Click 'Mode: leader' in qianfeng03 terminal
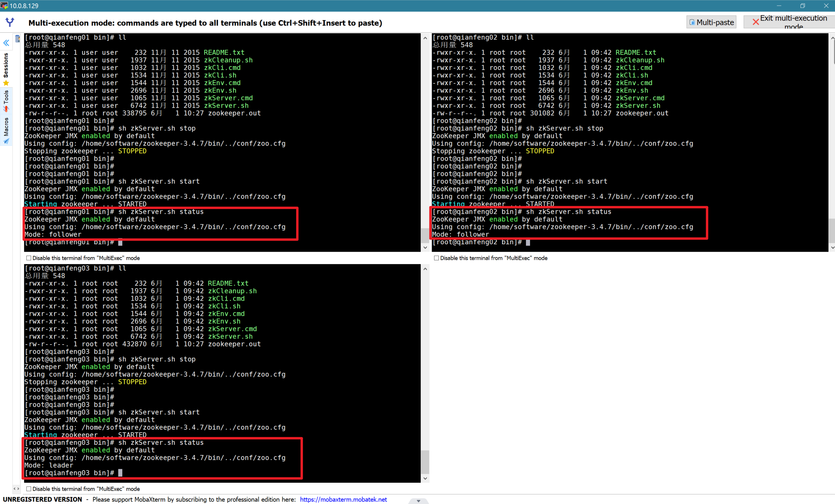The image size is (835, 504). (49, 465)
